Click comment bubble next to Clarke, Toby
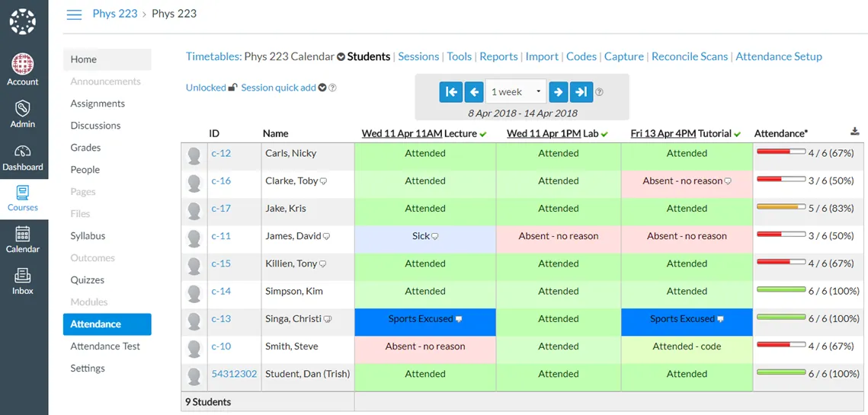This screenshot has width=868, height=415. coord(323,181)
